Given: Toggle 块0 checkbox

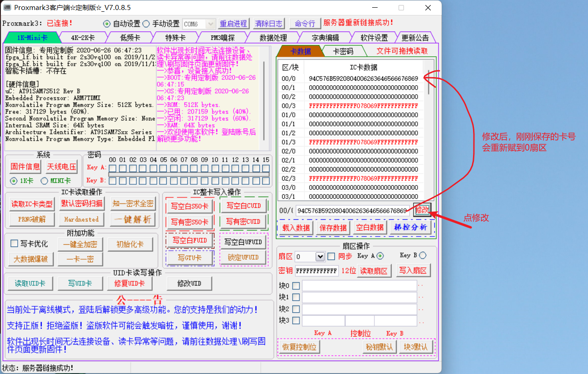Looking at the screenshot, I should coord(296,286).
